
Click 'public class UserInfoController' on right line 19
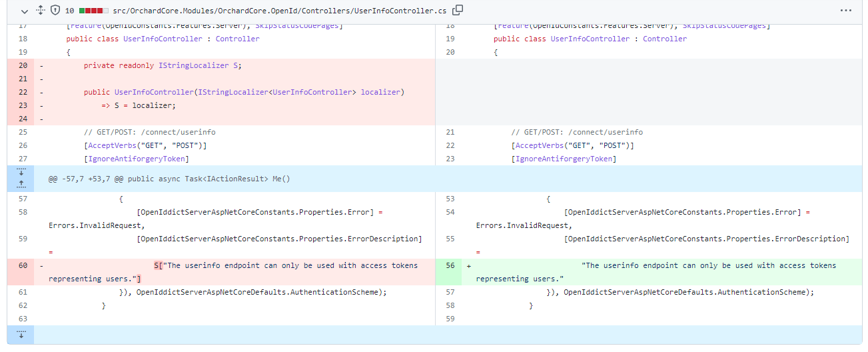pyautogui.click(x=590, y=39)
